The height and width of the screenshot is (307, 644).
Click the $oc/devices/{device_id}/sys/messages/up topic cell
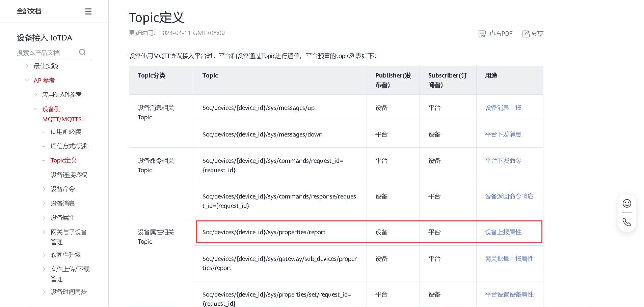(x=280, y=108)
